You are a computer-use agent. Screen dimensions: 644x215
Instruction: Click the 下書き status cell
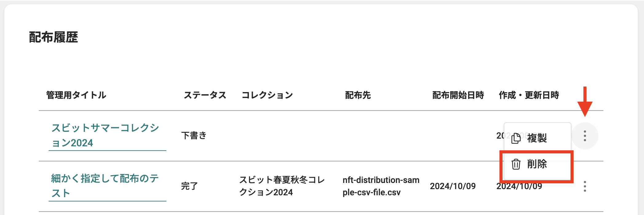194,136
